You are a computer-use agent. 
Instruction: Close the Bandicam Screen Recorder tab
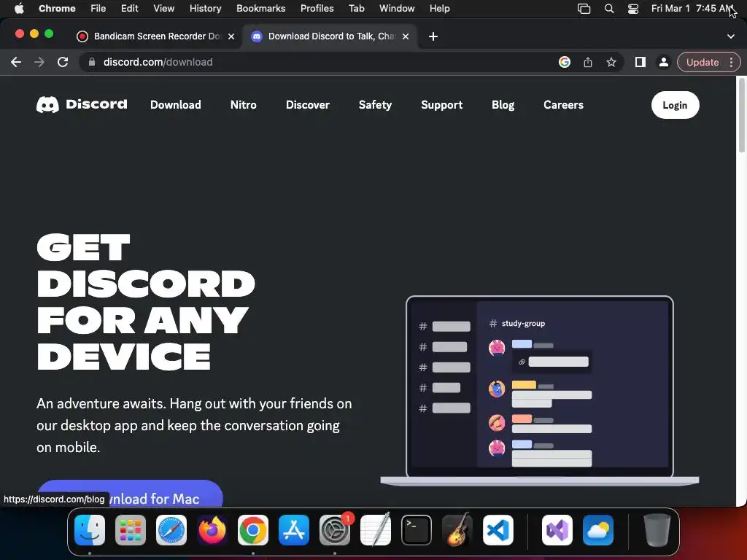[231, 36]
